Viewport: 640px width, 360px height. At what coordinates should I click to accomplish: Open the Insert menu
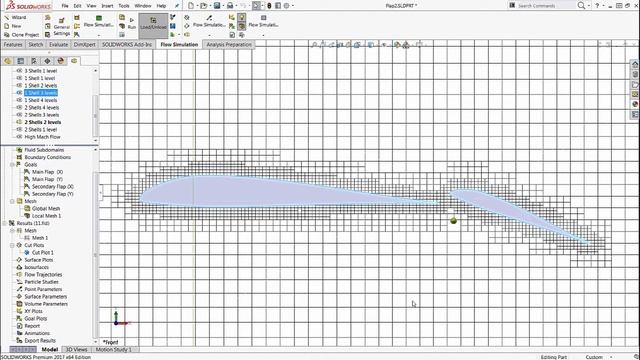coord(107,6)
